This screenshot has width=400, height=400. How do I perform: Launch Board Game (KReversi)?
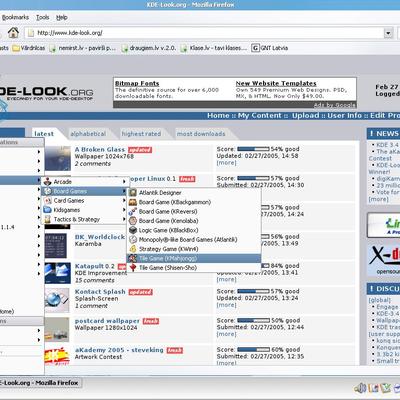point(194,211)
